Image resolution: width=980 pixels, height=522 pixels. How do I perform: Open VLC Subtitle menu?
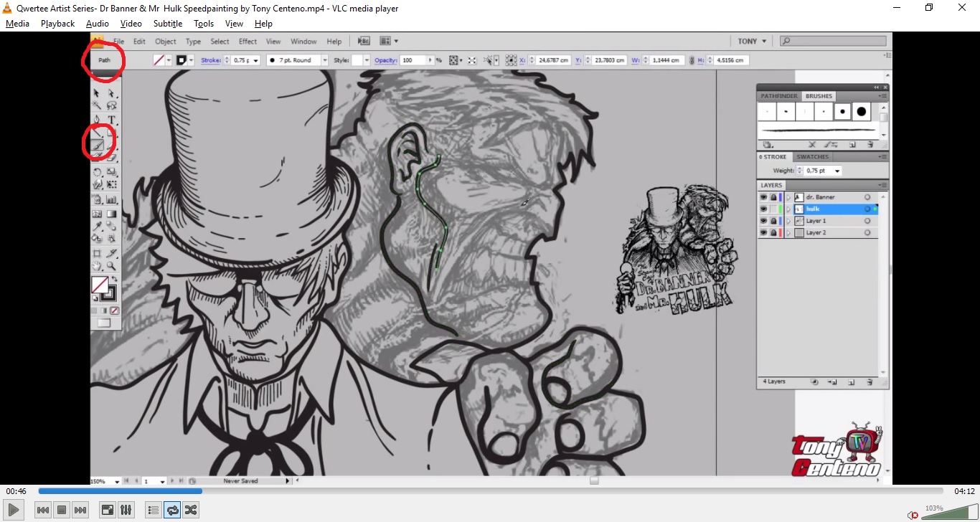[x=168, y=24]
